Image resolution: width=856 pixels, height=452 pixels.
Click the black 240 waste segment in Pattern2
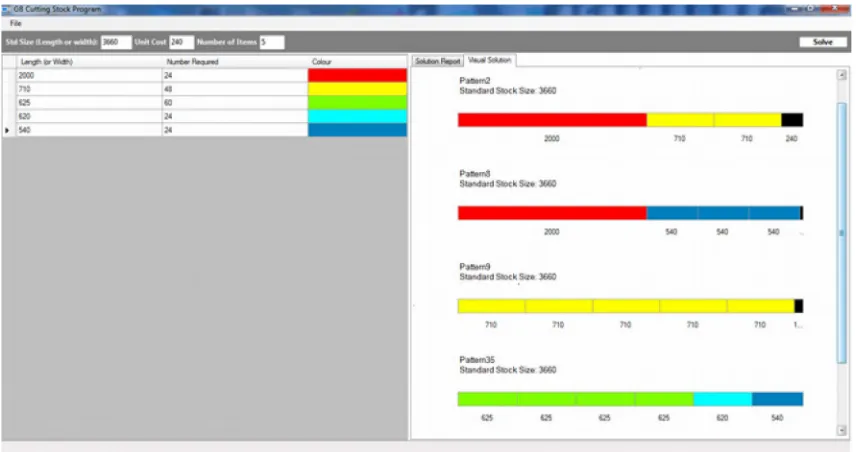tap(792, 120)
